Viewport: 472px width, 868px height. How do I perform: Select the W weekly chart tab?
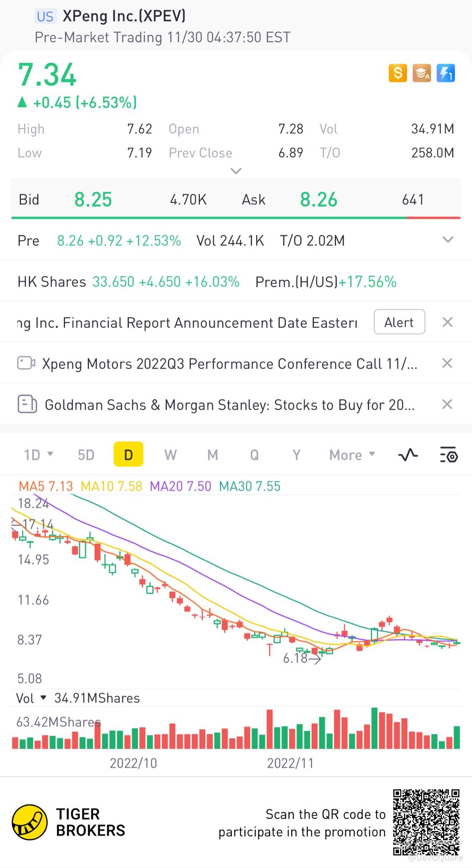click(170, 455)
